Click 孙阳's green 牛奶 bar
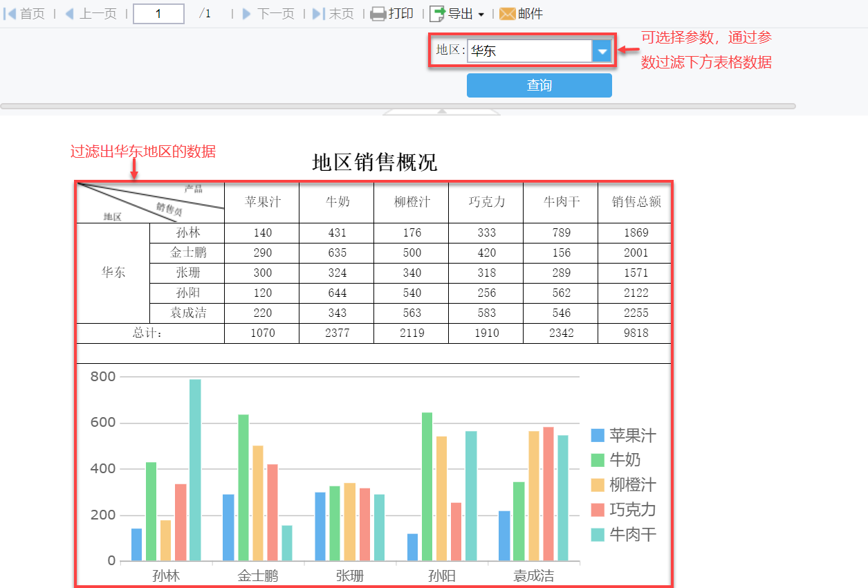 point(427,487)
